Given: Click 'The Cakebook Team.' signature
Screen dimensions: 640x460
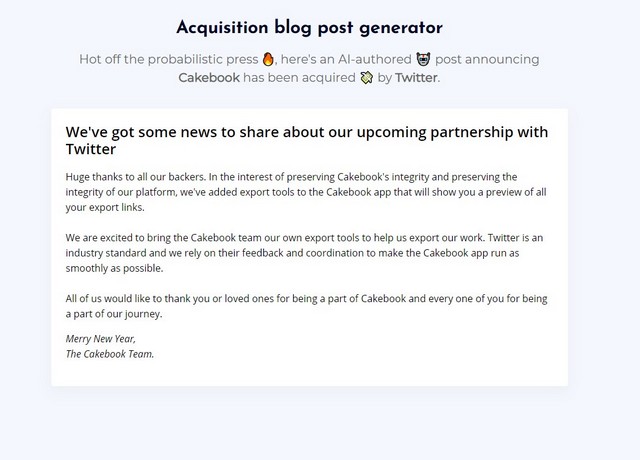Looking at the screenshot, I should point(110,354).
